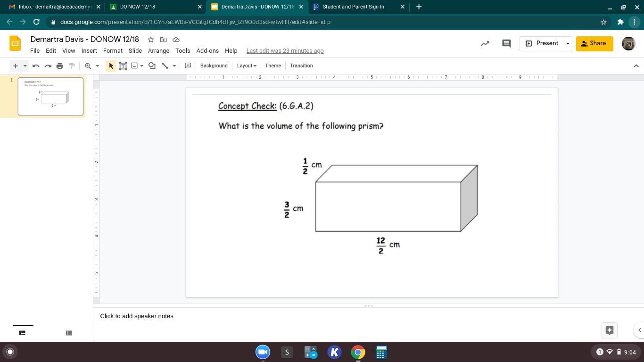Open the Layout dropdown
644x362 pixels.
(246, 66)
